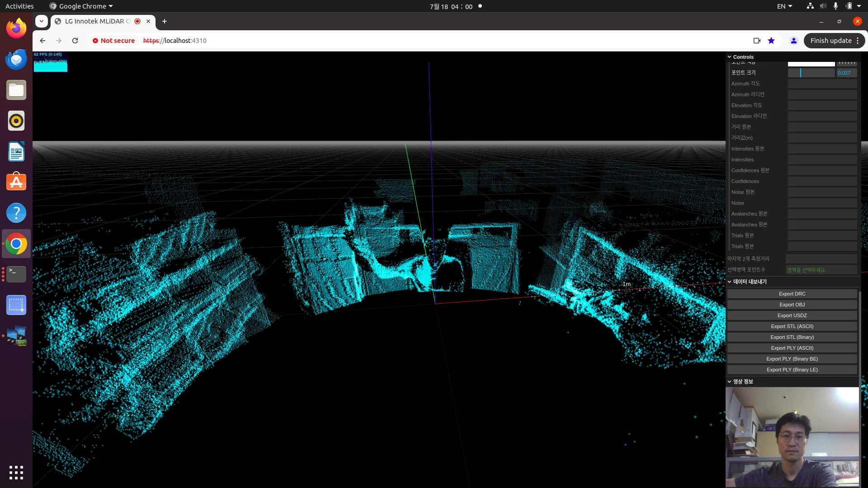The width and height of the screenshot is (868, 488).
Task: Click the Export OBJ button
Action: pyautogui.click(x=793, y=305)
